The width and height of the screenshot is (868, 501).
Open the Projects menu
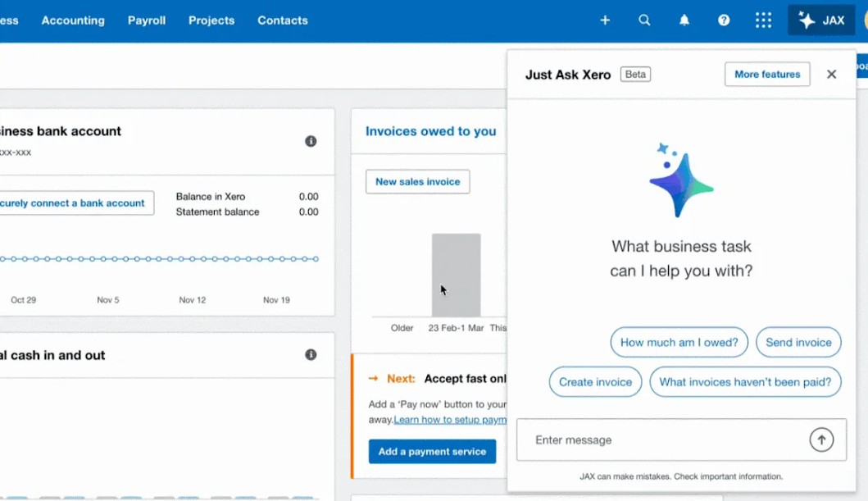(x=211, y=20)
